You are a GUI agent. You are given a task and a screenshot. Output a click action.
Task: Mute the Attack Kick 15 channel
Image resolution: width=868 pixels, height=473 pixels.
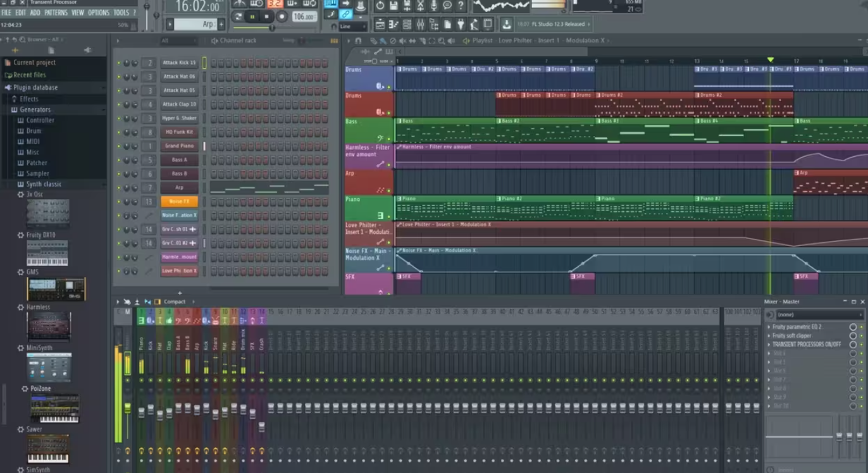coord(118,63)
